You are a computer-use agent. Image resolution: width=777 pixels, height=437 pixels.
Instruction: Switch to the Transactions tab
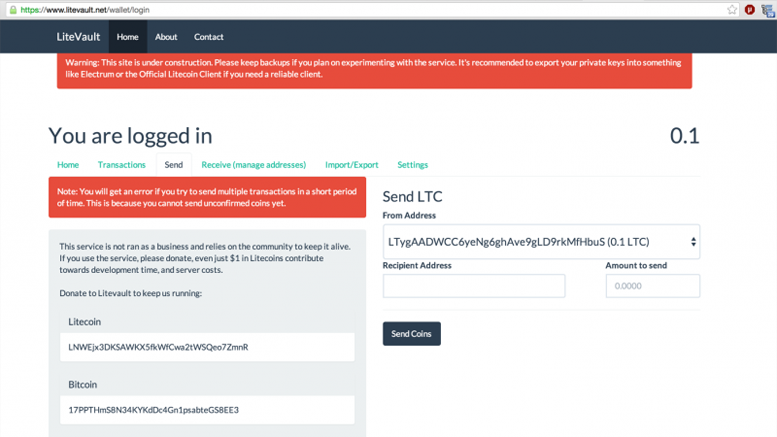[121, 164]
